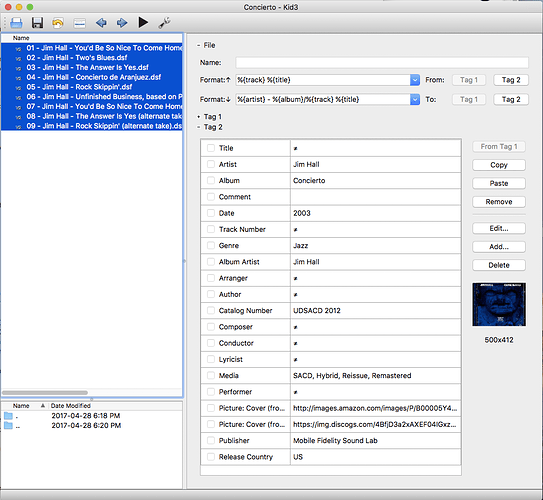The image size is (543, 500).
Task: Click the Add... button
Action: [x=499, y=247]
